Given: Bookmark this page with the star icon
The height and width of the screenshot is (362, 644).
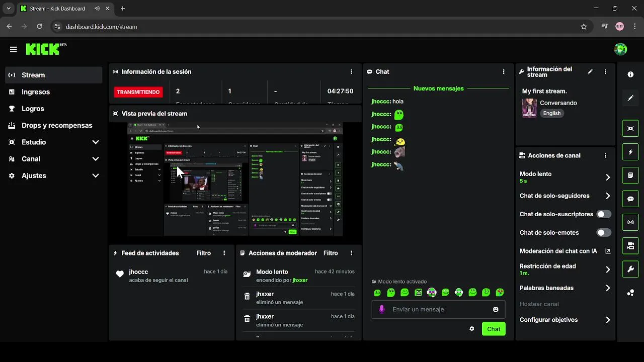Looking at the screenshot, I should tap(584, 27).
